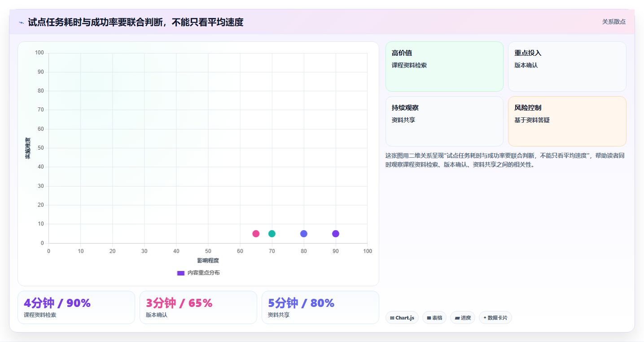Click the blue scatter point at 80
644x342 pixels.
tap(304, 234)
